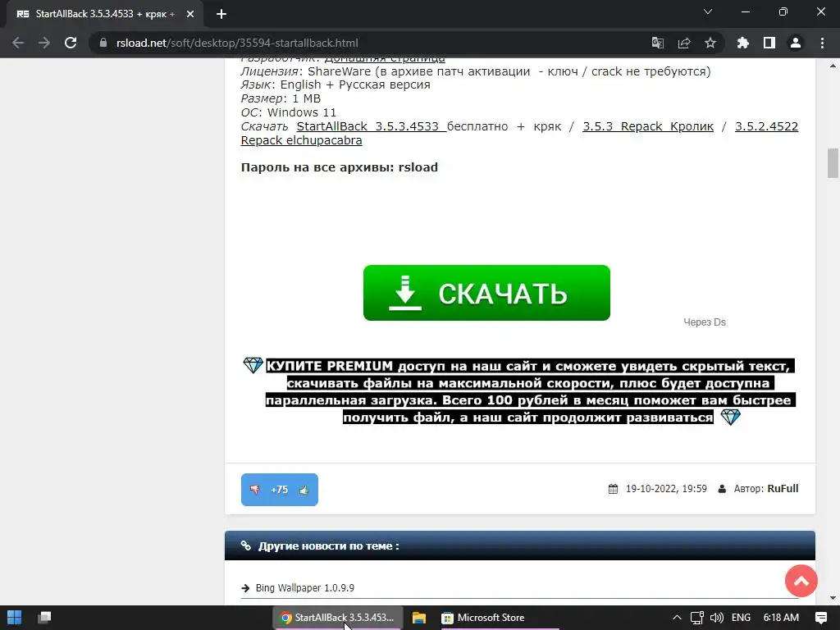Viewport: 840px width, 630px height.
Task: Open clock showing 6:18 AM
Action: pos(781,618)
